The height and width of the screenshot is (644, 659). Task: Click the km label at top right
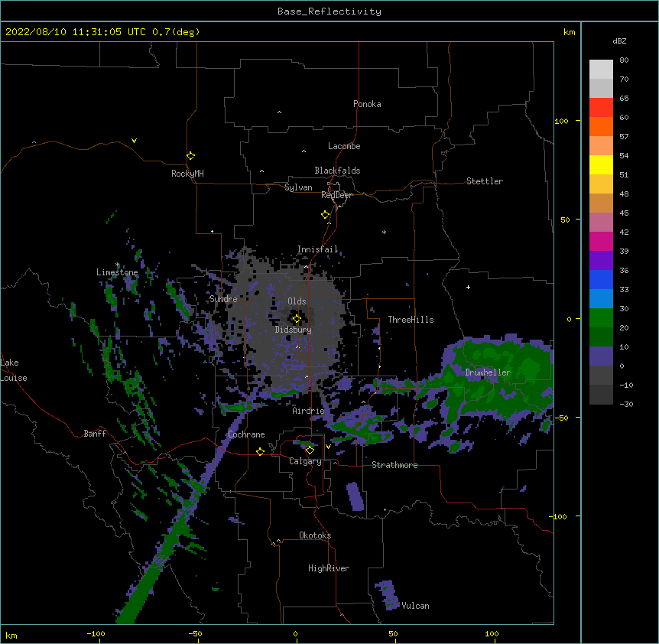tap(570, 32)
